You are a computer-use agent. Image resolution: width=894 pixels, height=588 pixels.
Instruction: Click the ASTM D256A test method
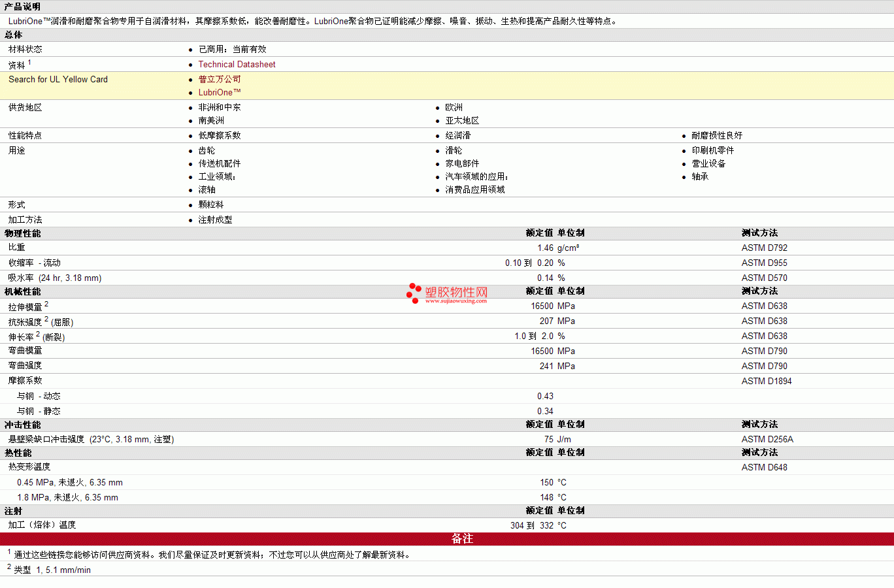(767, 439)
